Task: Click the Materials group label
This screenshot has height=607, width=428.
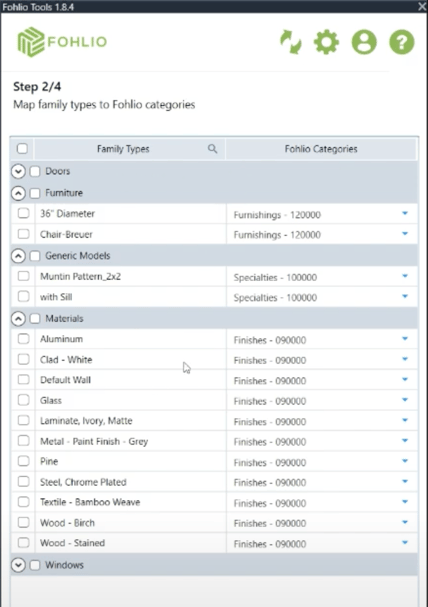Action: pyautogui.click(x=64, y=318)
